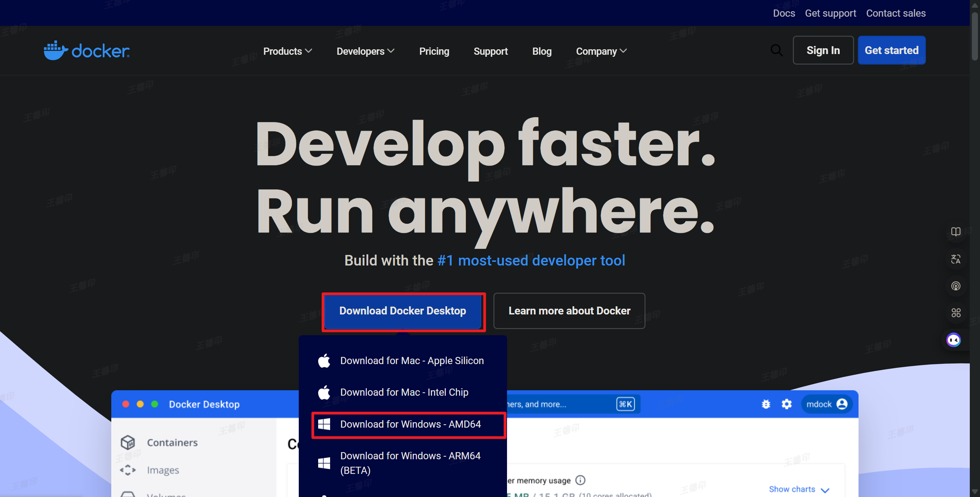
Task: Click the settings gear in Docker Desktop header
Action: (787, 404)
